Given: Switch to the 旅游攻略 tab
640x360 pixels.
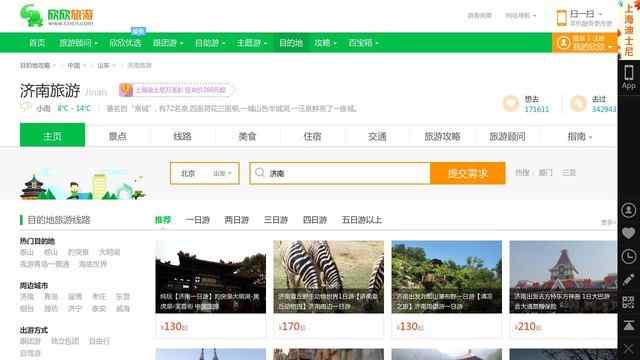Looking at the screenshot, I should (442, 136).
